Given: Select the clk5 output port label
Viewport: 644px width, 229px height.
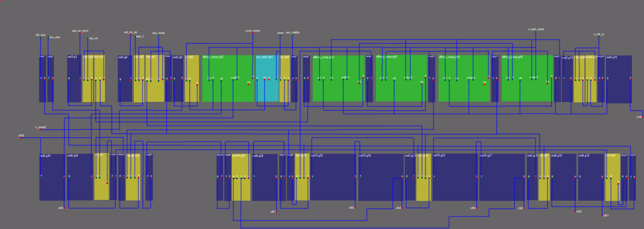Looking at the screenshot, I should (398, 208).
